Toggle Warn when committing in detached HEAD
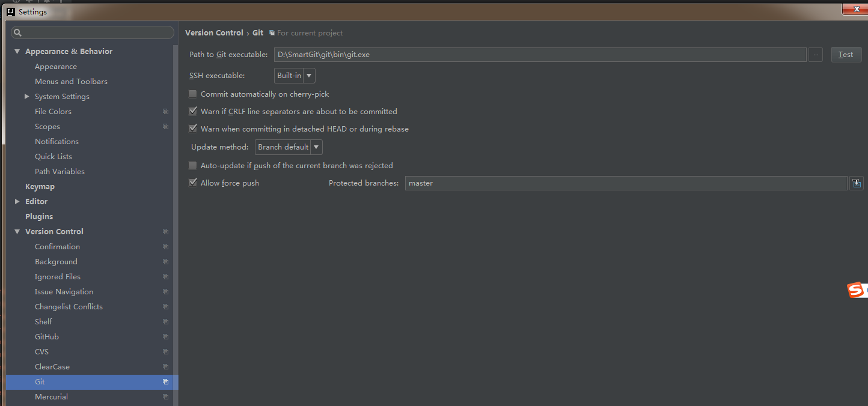This screenshot has width=868, height=406. pyautogui.click(x=193, y=129)
